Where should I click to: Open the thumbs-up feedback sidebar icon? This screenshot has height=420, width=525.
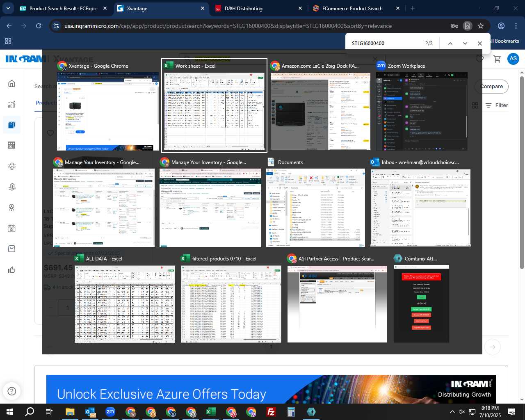pyautogui.click(x=11, y=269)
